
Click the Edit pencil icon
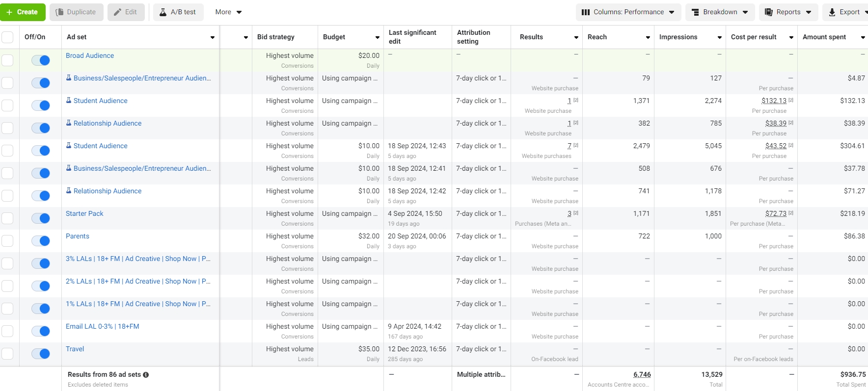(x=118, y=12)
